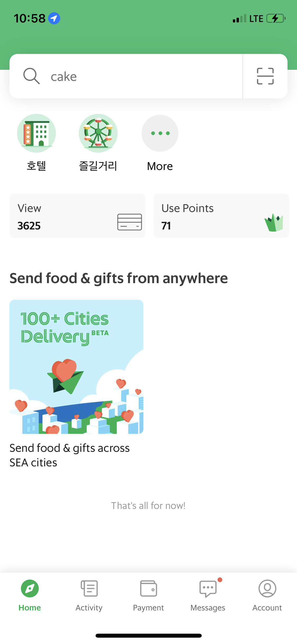Tap the search magnifier icon
297x644 pixels.
tap(31, 76)
